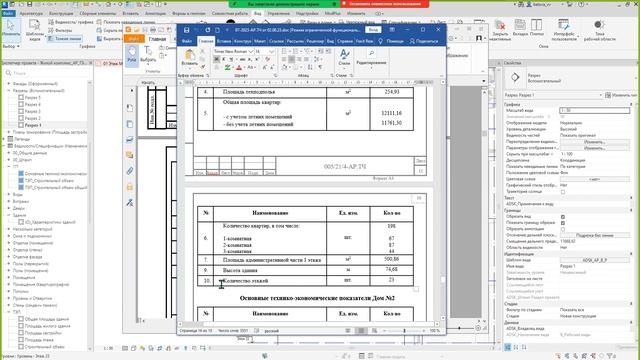Click the Вход sign-in button in Word
Image resolution: width=640 pixels, height=360 pixels.
click(x=373, y=30)
